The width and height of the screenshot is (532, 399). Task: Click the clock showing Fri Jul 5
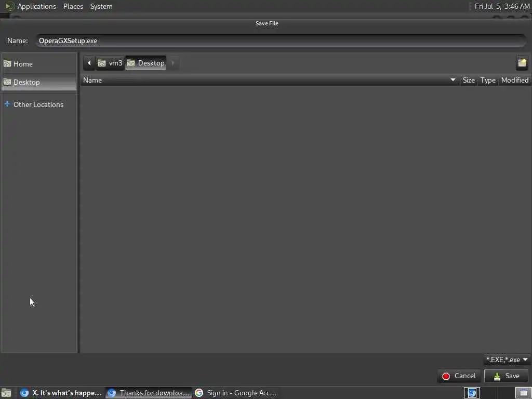502,6
